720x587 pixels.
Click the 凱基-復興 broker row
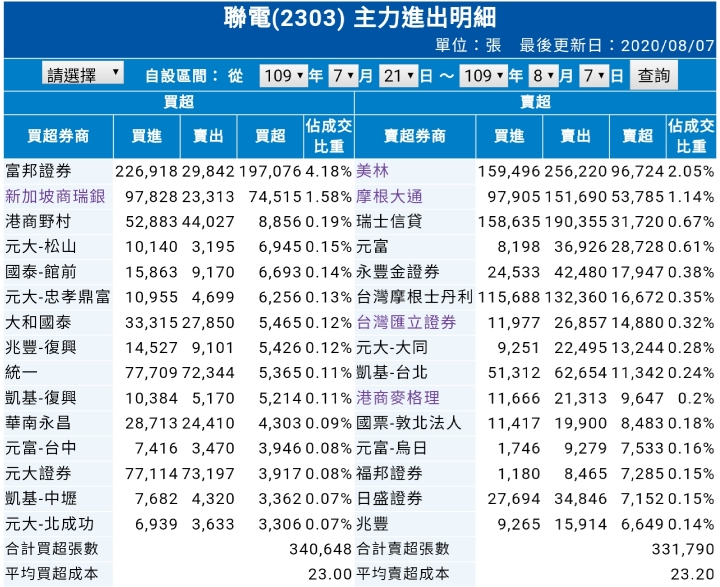tap(179, 398)
